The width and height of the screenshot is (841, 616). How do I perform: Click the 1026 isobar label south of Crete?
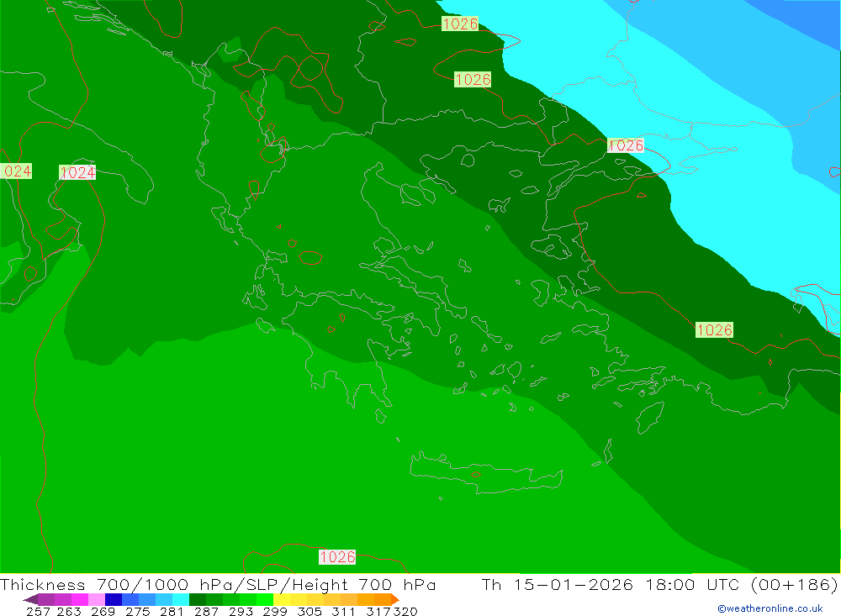point(337,557)
